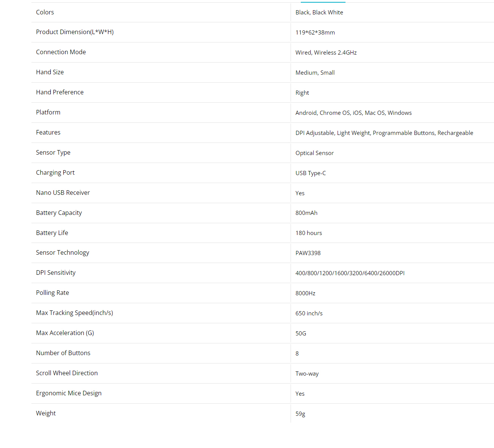Click the 800mAh battery capacity value
Viewport: 494px width, 448px height.
click(306, 213)
